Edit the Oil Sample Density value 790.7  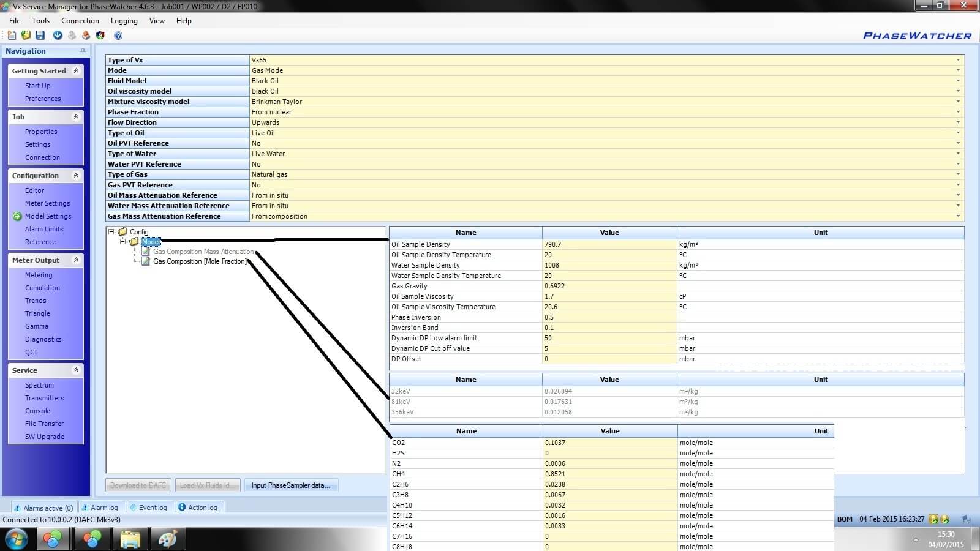coord(609,244)
